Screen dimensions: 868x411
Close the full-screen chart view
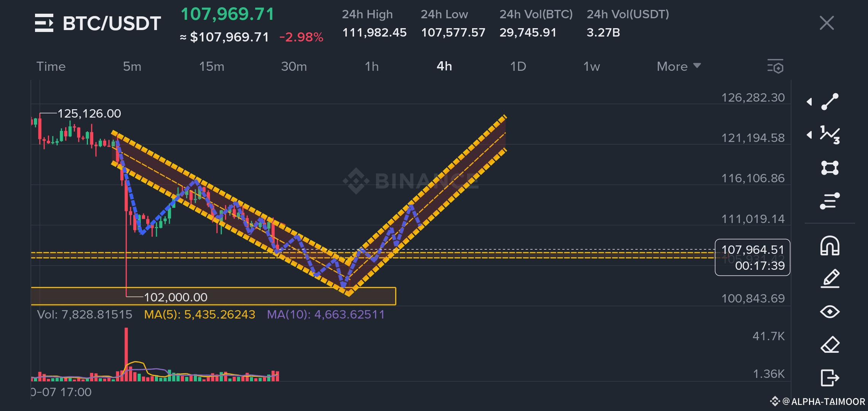pos(827,23)
